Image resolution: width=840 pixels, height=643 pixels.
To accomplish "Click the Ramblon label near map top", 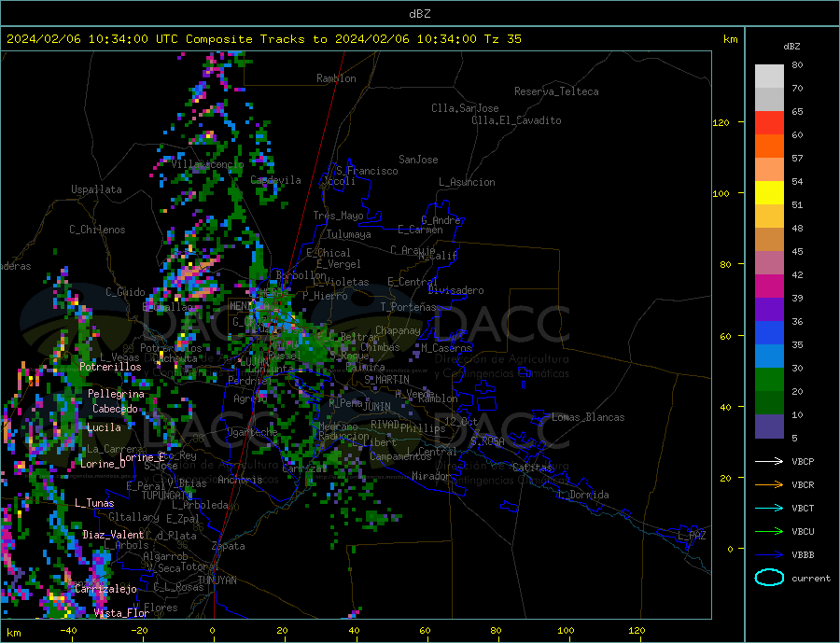I will [x=336, y=78].
